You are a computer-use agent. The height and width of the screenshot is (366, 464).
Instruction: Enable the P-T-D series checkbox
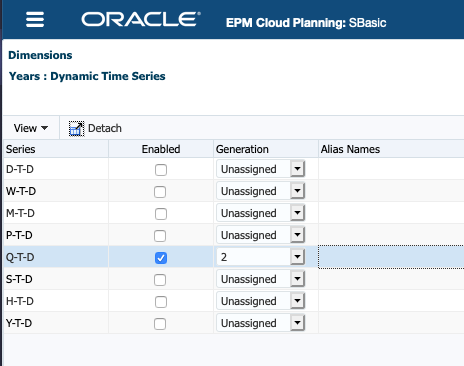(160, 236)
